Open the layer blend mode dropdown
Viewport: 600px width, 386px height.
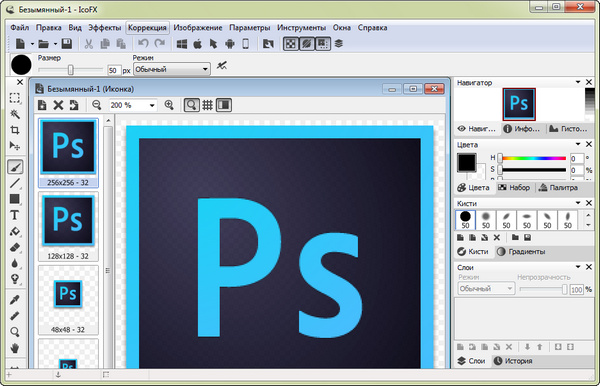(x=486, y=288)
